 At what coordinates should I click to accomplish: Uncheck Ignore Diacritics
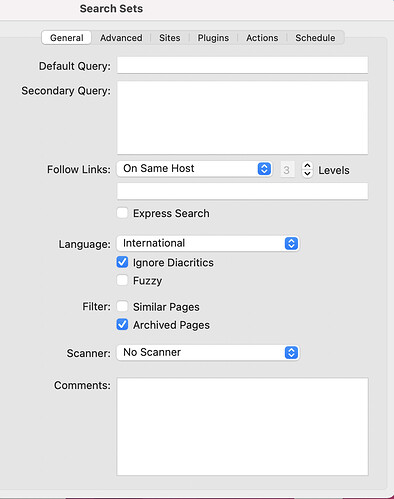tap(122, 262)
